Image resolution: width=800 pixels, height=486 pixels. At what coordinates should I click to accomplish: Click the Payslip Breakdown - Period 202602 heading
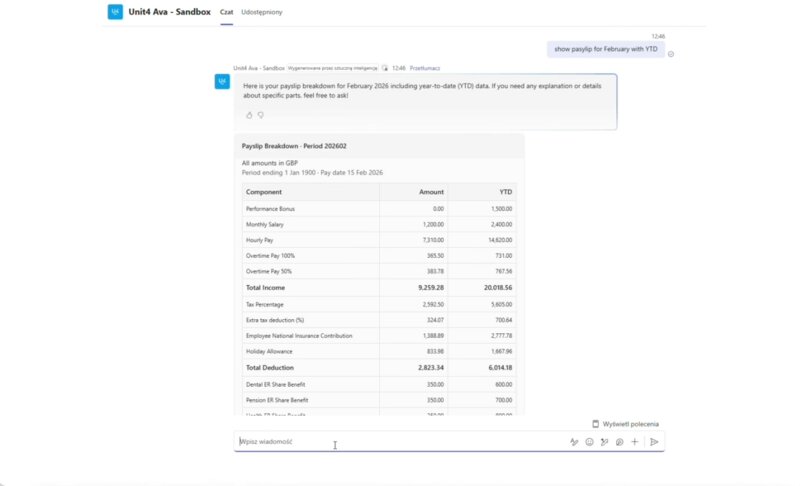[x=294, y=146]
